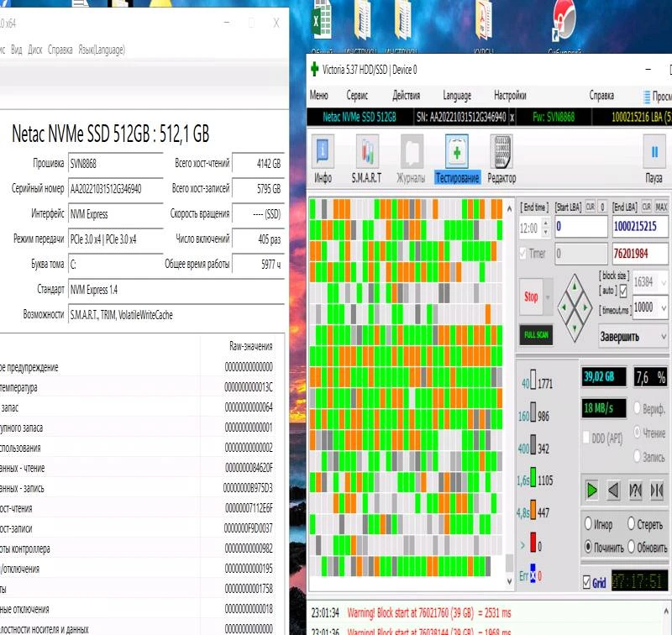Open the Язык(Language) menu in disk info window
Screen dimensions: 672x635
click(102, 50)
